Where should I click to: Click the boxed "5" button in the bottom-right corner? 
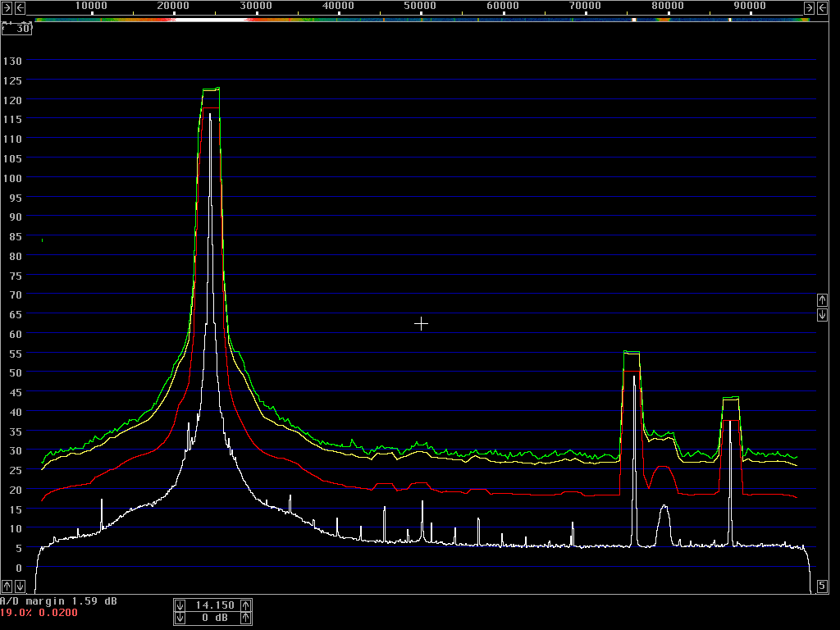[x=822, y=586]
